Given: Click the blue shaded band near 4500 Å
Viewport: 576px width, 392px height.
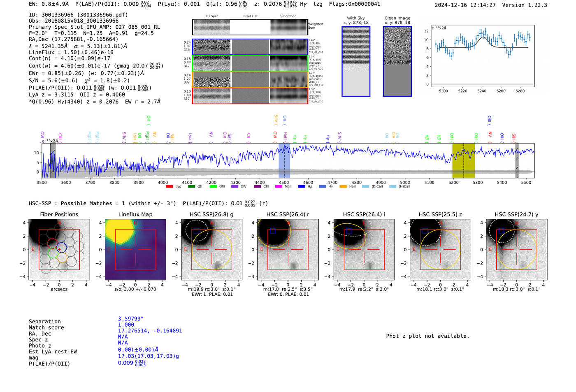Looking at the screenshot, I should (284, 161).
